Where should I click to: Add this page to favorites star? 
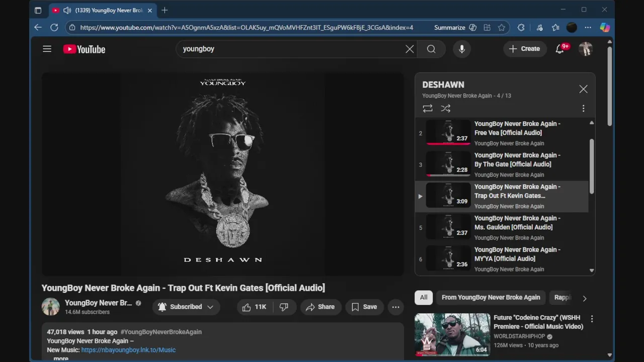(502, 28)
